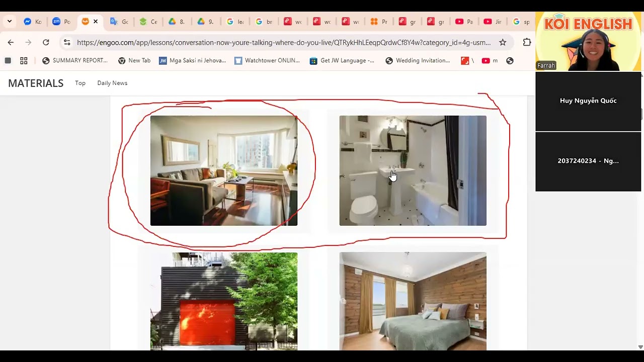Switch to the YouTube 'Pa' tab
This screenshot has width=644, height=362.
(464, 22)
